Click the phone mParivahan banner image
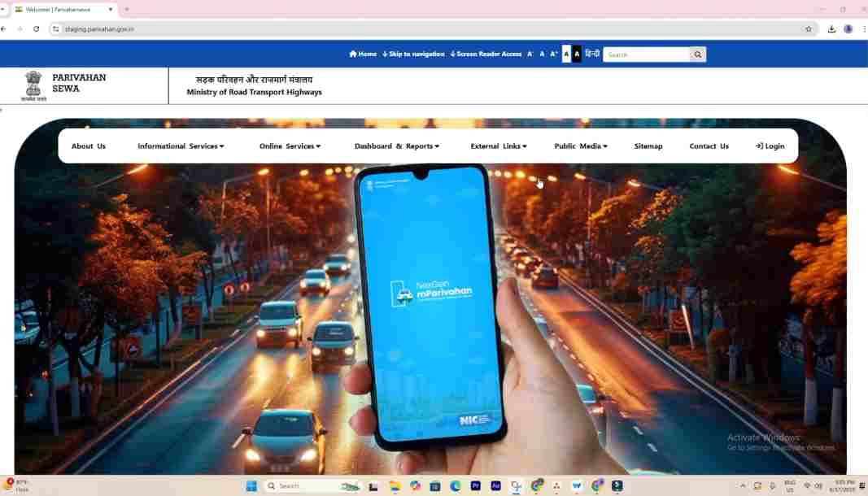The image size is (868, 496). coord(430,306)
